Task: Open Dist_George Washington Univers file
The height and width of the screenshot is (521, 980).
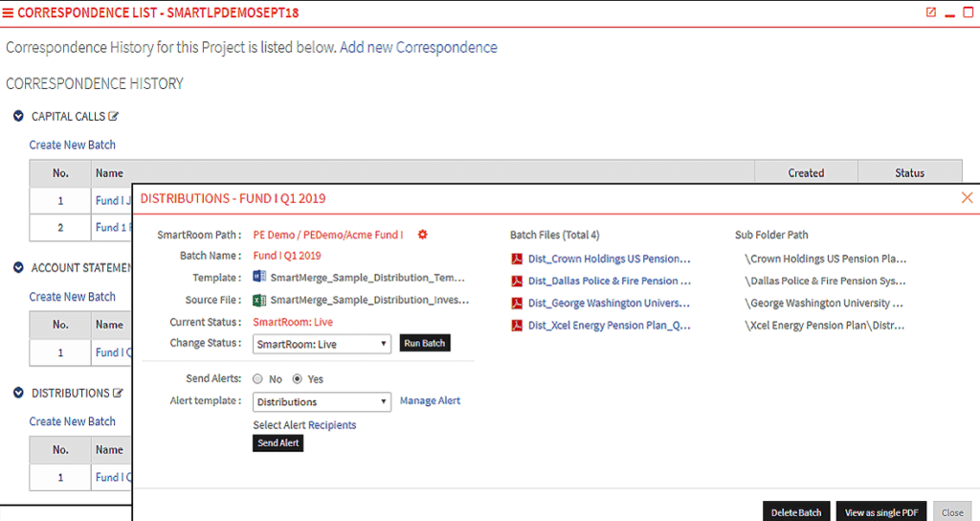Action: click(610, 304)
